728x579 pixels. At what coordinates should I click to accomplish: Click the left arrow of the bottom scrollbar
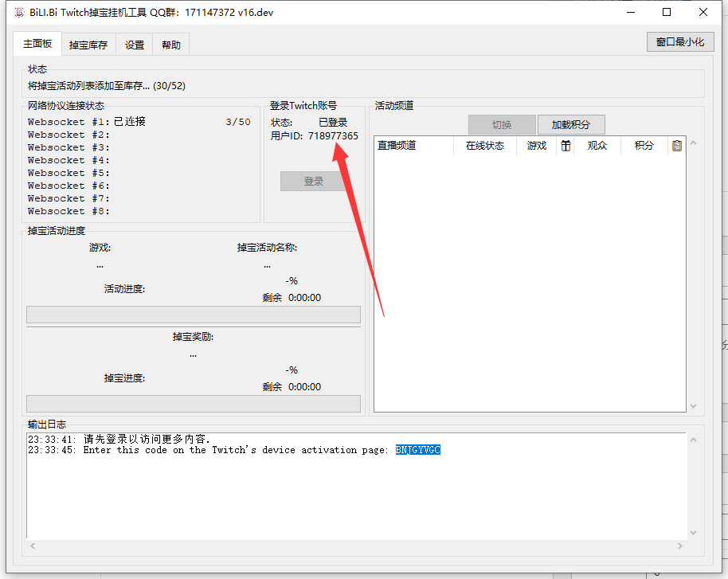32,546
